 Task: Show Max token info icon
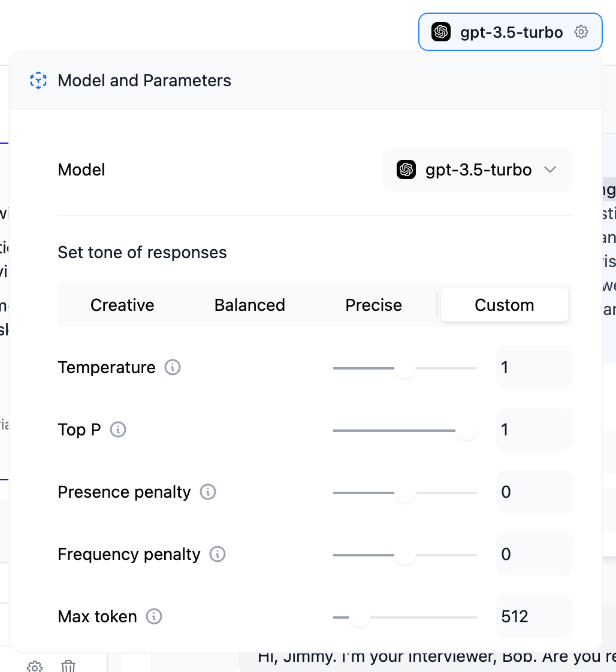pos(154,616)
